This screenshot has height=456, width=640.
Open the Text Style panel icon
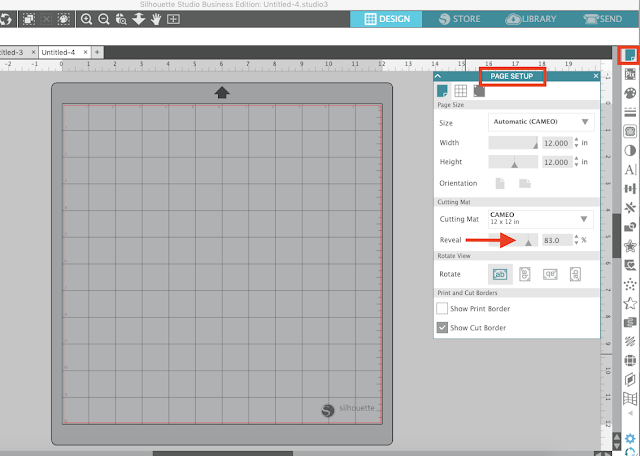pos(630,169)
